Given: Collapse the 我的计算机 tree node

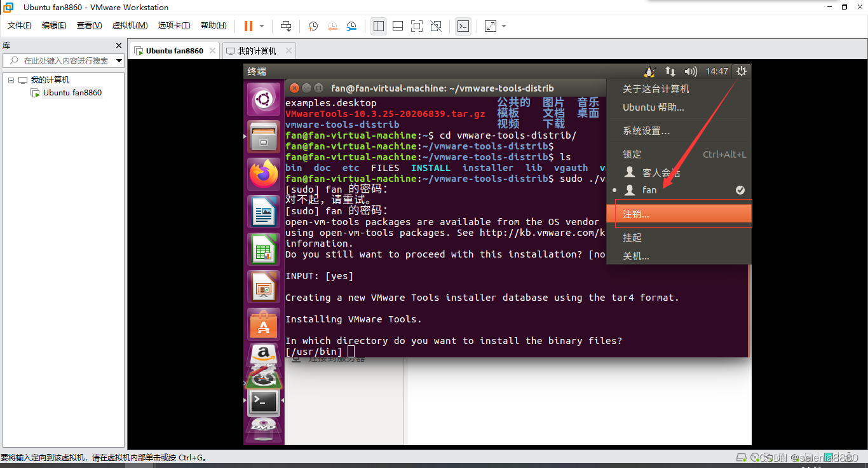Looking at the screenshot, I should click(x=11, y=80).
